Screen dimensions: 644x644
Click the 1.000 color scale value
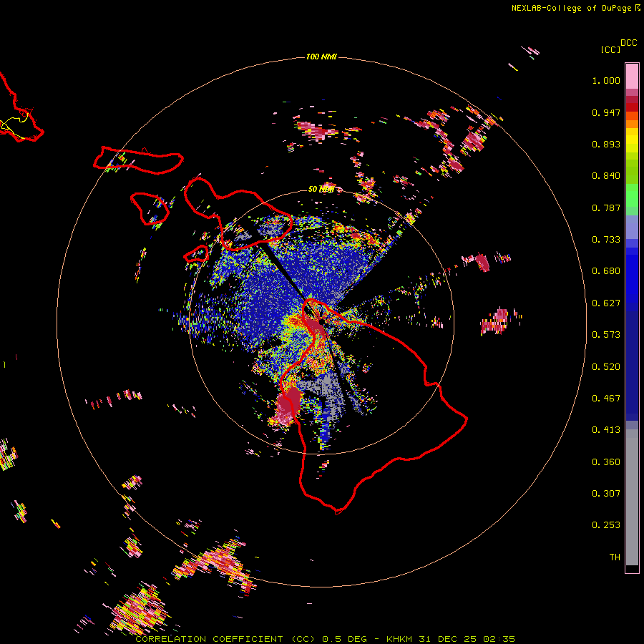point(606,80)
